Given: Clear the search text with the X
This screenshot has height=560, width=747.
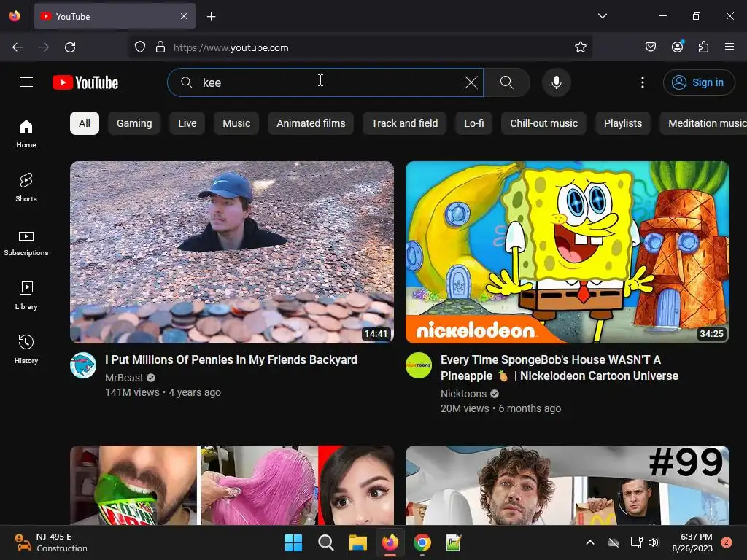Looking at the screenshot, I should [x=471, y=82].
